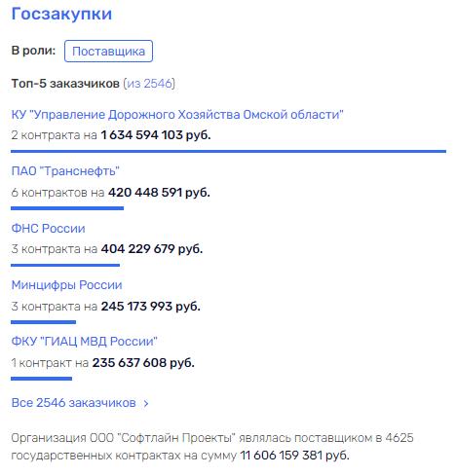Click the bar under Транснефть contracts
The width and height of the screenshot is (456, 476).
point(67,208)
